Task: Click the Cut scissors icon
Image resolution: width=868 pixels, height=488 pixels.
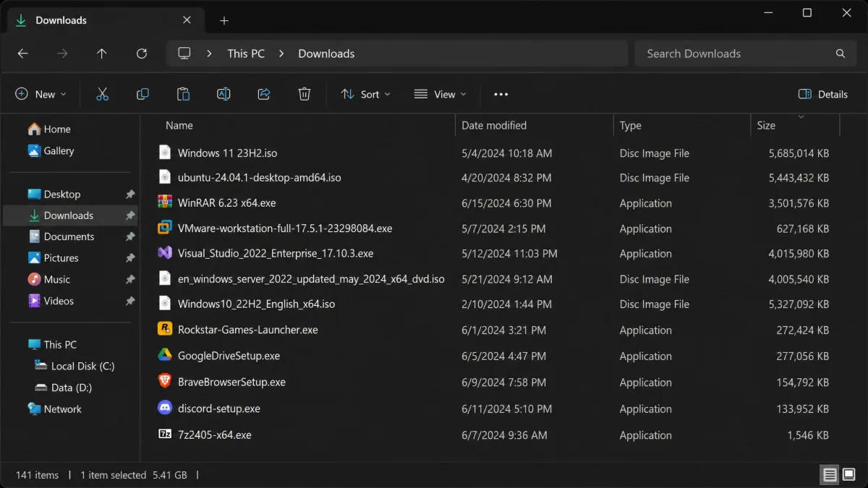Action: tap(102, 94)
